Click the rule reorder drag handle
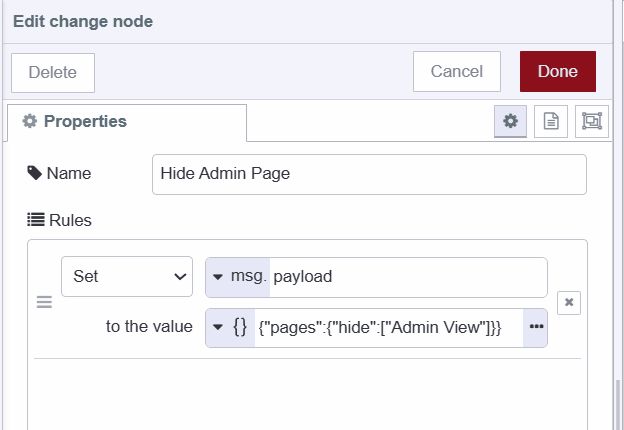This screenshot has width=624, height=430. tap(44, 302)
